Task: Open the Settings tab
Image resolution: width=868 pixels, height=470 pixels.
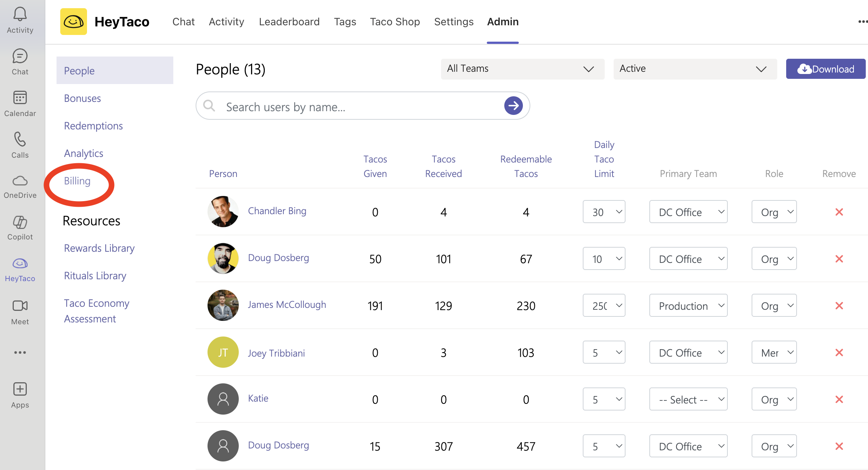Action: point(454,22)
